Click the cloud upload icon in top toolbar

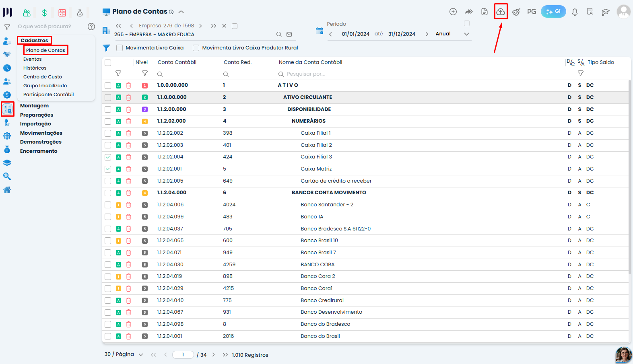click(x=501, y=12)
